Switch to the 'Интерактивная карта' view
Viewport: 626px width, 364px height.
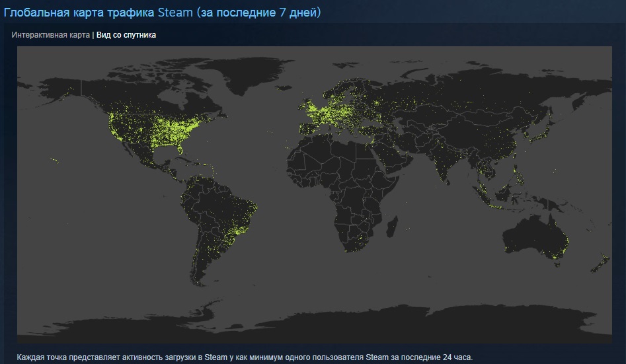point(51,35)
